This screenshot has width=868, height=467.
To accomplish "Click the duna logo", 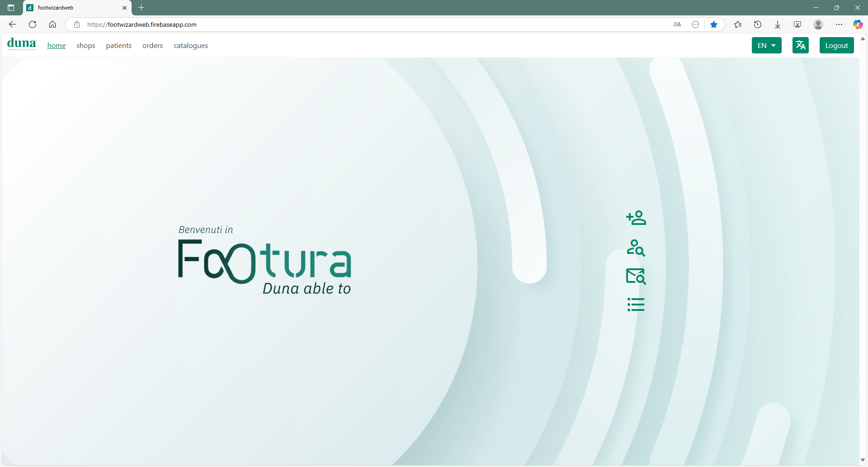I will (x=22, y=44).
